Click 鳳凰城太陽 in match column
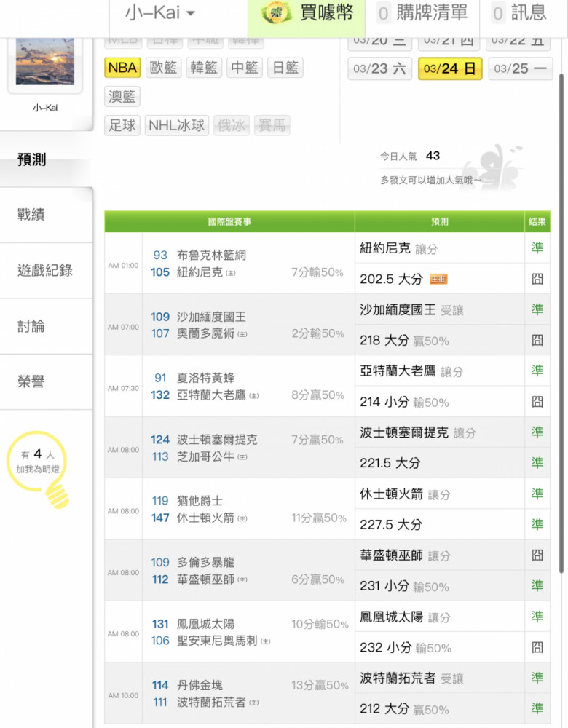The width and height of the screenshot is (568, 728). [x=206, y=624]
